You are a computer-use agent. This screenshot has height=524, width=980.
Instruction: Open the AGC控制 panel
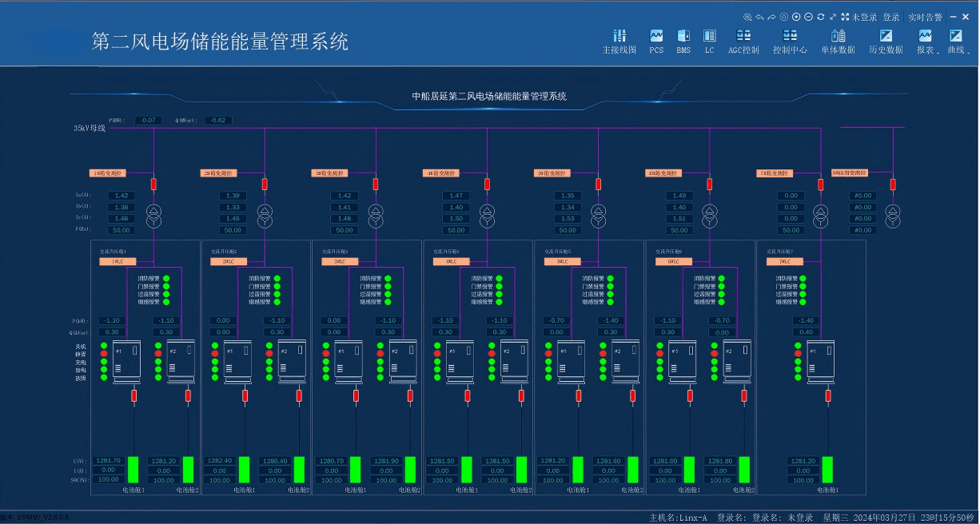click(x=743, y=42)
